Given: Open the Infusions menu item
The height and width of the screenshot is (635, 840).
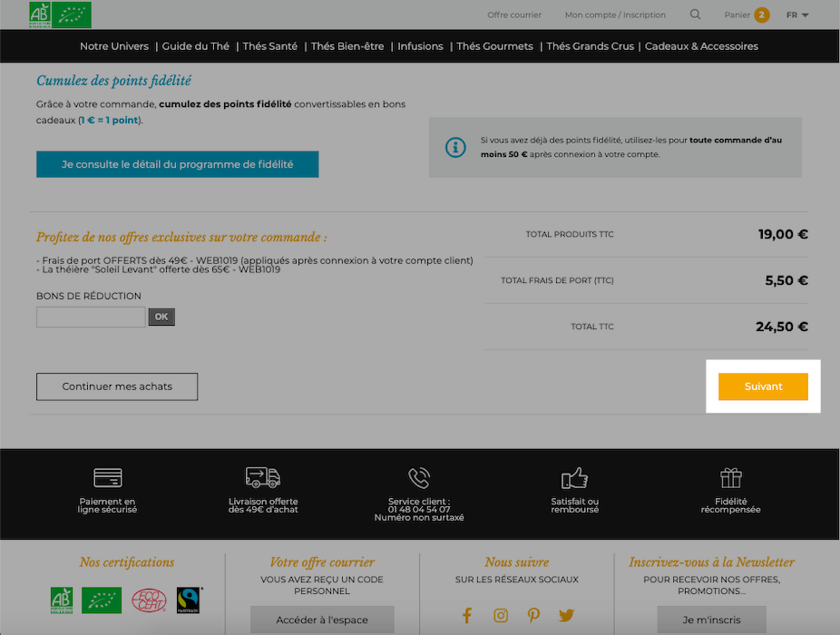Looking at the screenshot, I should (x=420, y=46).
